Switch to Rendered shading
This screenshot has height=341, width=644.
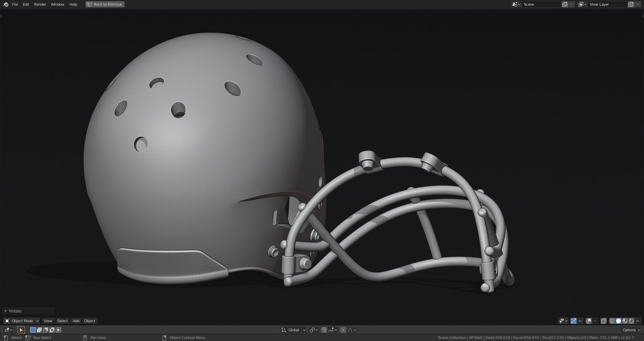click(x=631, y=321)
